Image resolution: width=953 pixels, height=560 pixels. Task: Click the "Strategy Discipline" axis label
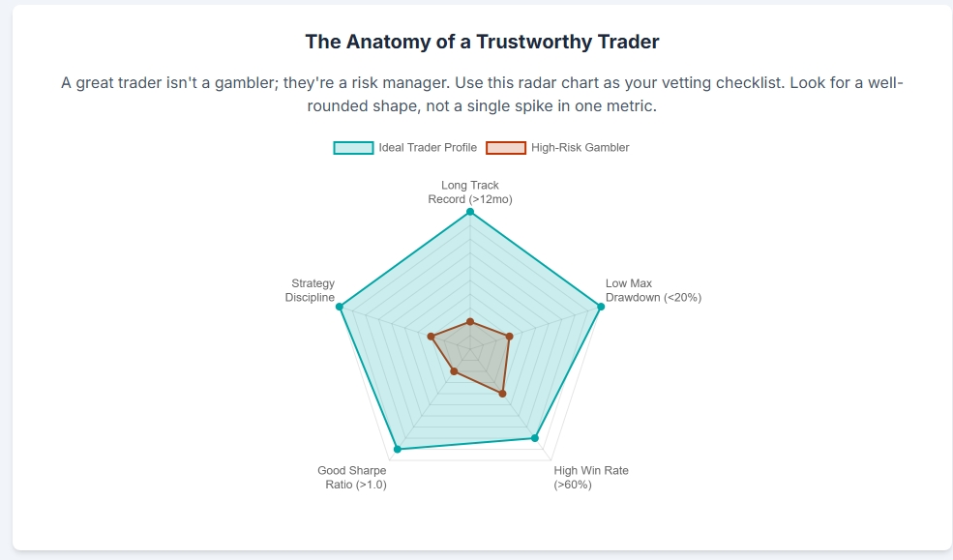pos(311,290)
